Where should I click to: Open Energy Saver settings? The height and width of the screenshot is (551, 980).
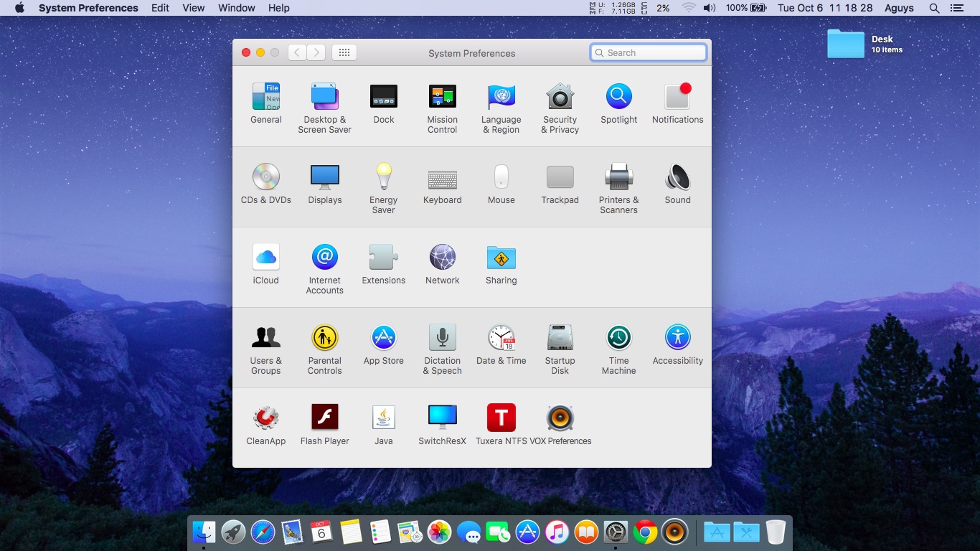pyautogui.click(x=384, y=189)
